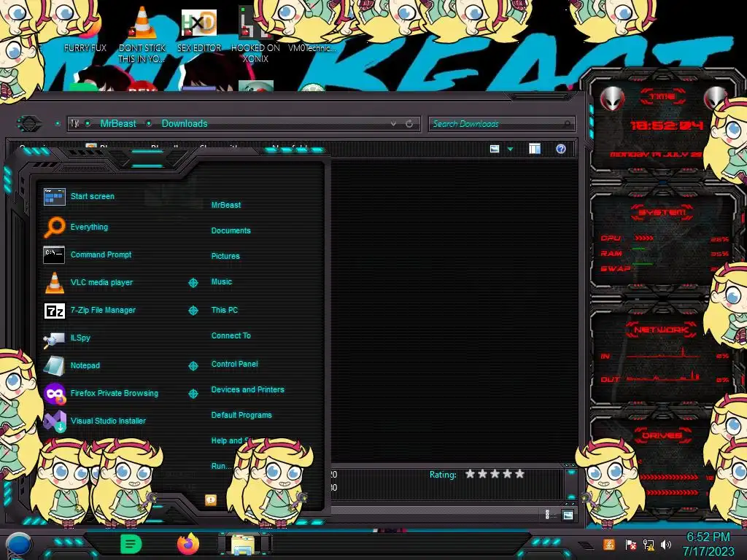Expand Notepad jump list arrow
The width and height of the screenshot is (747, 560).
[x=193, y=366]
